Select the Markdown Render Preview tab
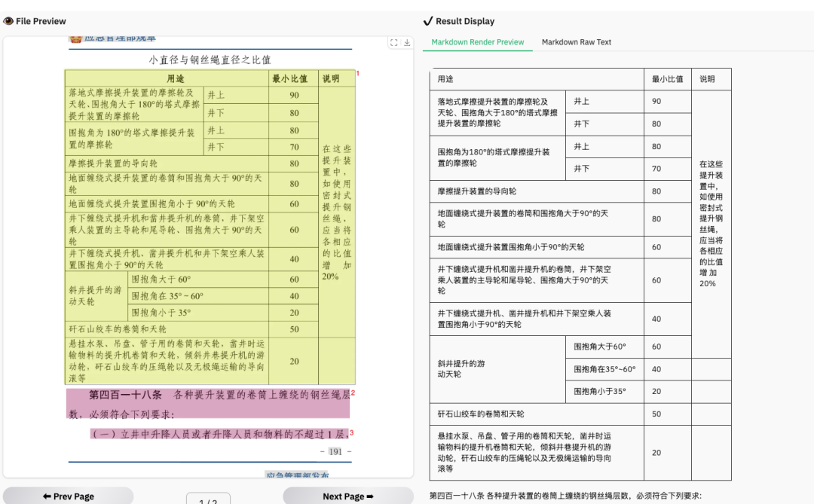Image resolution: width=814 pixels, height=504 pixels. 478,42
